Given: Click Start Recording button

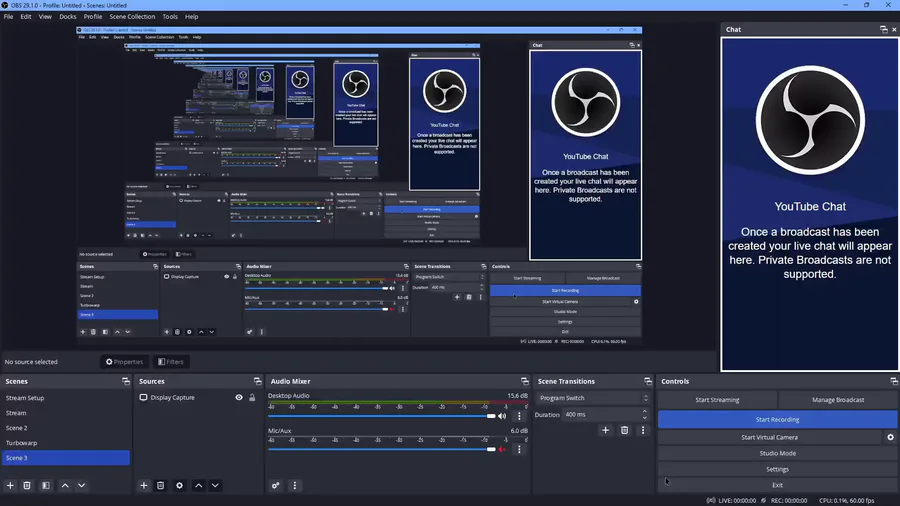Looking at the screenshot, I should (778, 419).
